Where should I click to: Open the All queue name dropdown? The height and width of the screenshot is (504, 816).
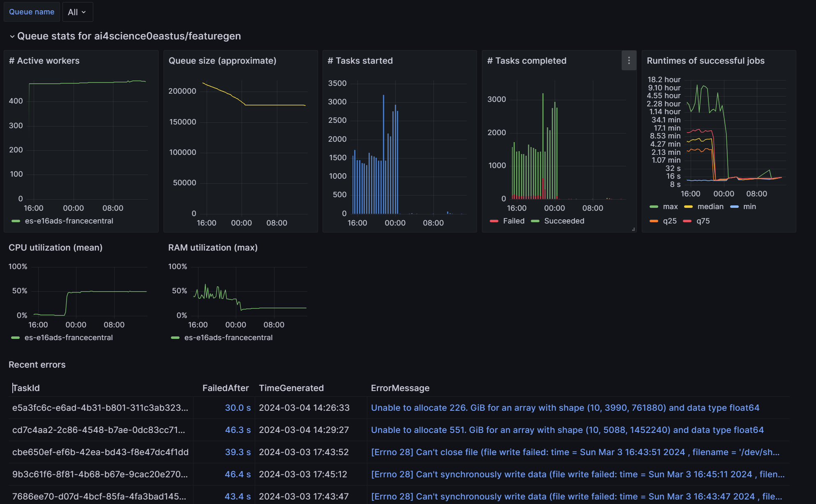(x=77, y=12)
